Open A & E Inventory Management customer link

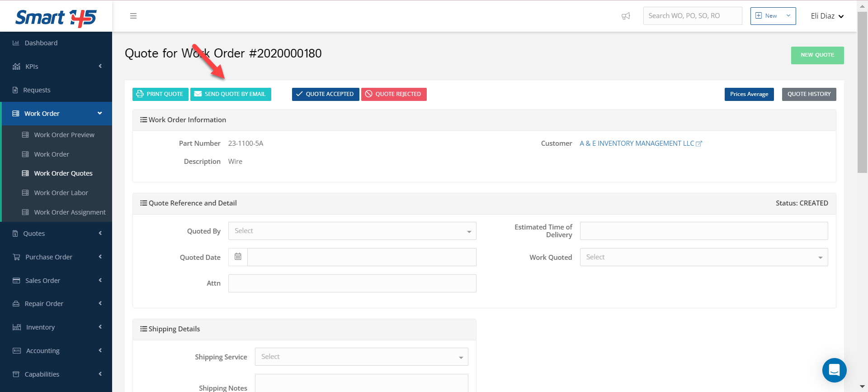(637, 143)
